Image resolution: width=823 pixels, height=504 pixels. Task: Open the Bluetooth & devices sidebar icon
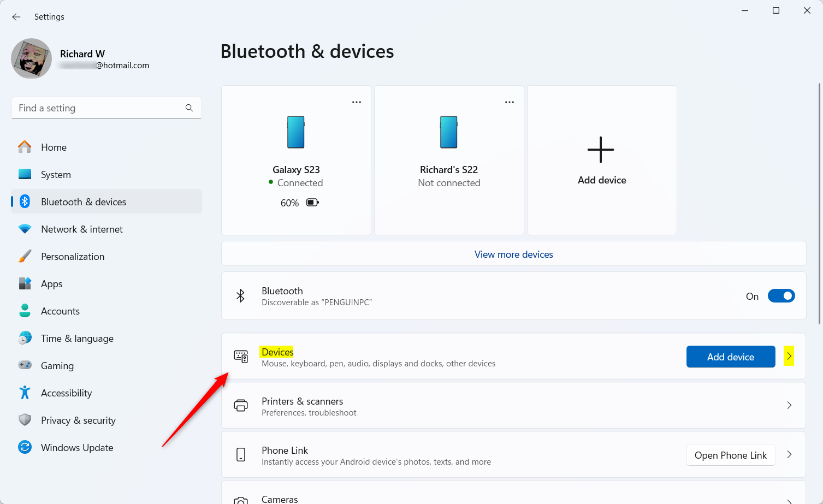(25, 201)
